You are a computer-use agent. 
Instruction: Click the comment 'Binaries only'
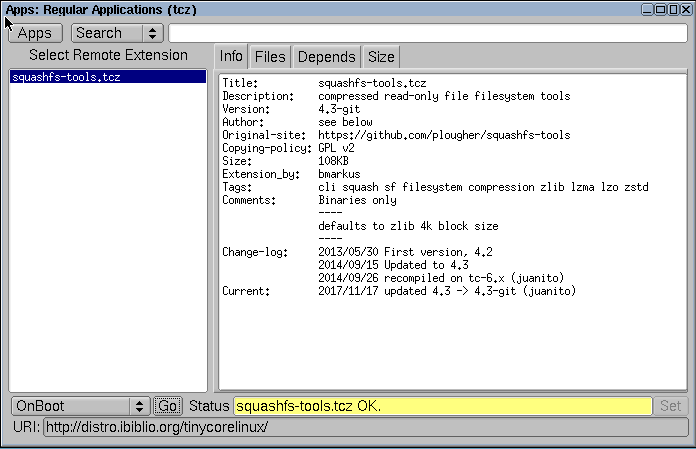tap(357, 200)
